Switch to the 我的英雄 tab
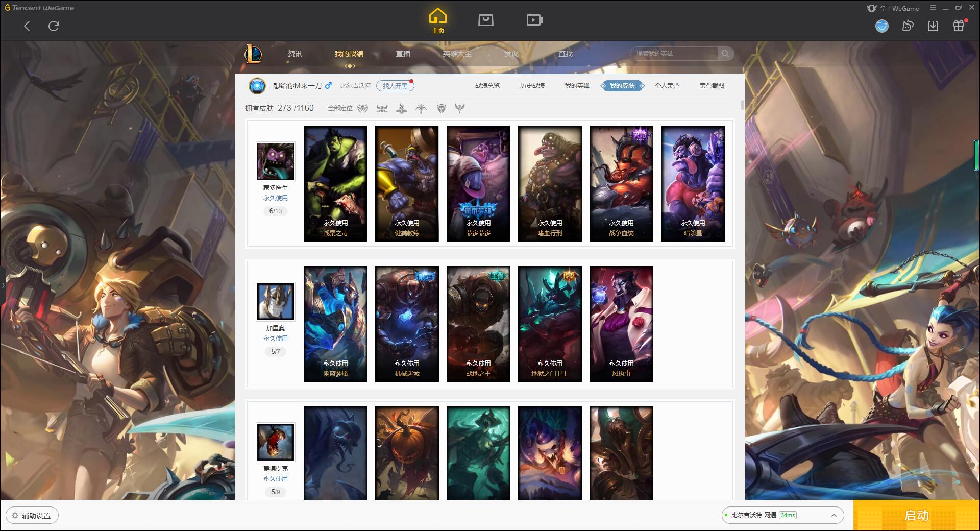 click(577, 86)
